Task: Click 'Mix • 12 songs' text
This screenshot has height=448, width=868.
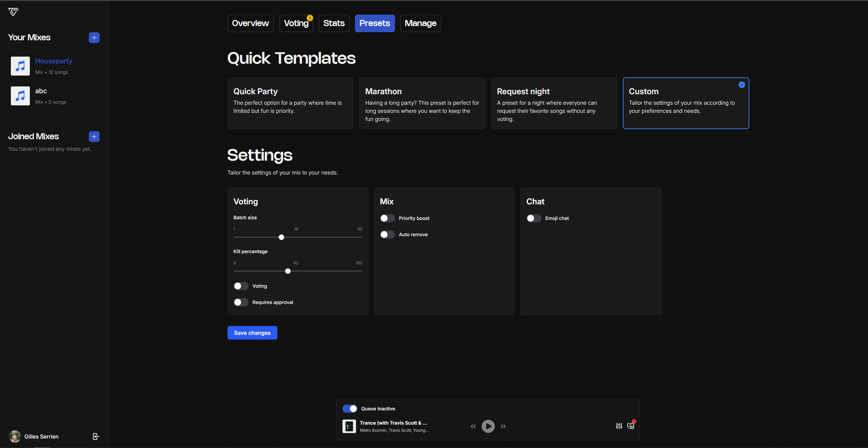Action: (x=52, y=72)
